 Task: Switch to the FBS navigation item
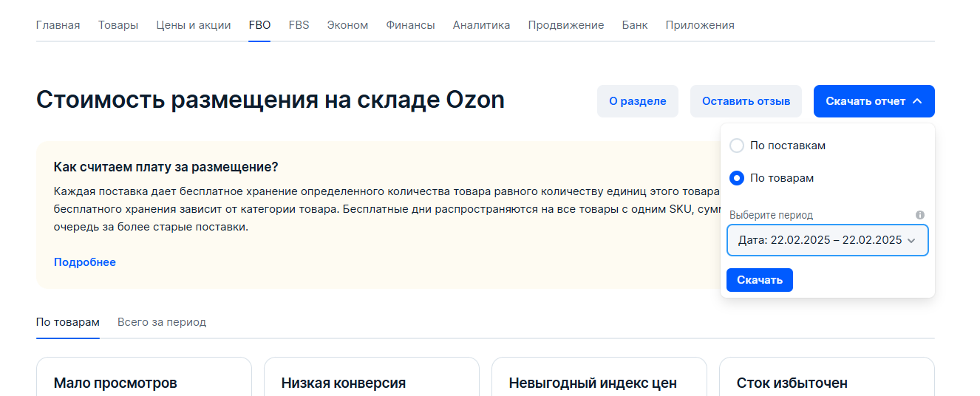(299, 25)
